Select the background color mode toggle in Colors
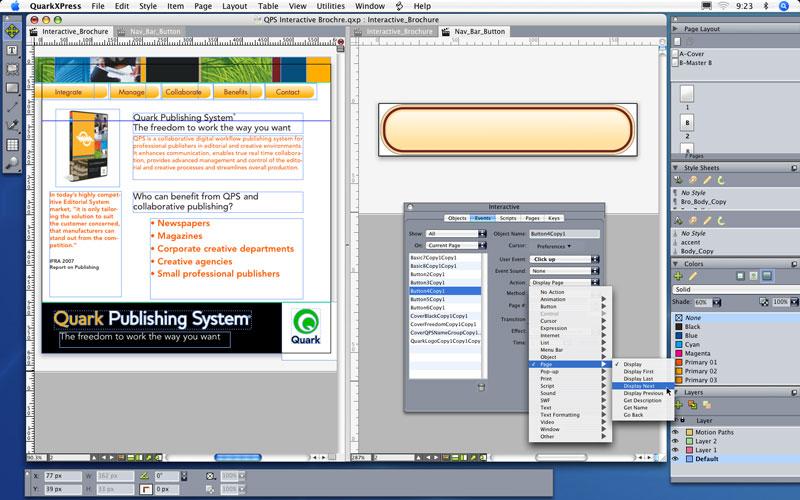This screenshot has height=500, width=800. [x=767, y=276]
